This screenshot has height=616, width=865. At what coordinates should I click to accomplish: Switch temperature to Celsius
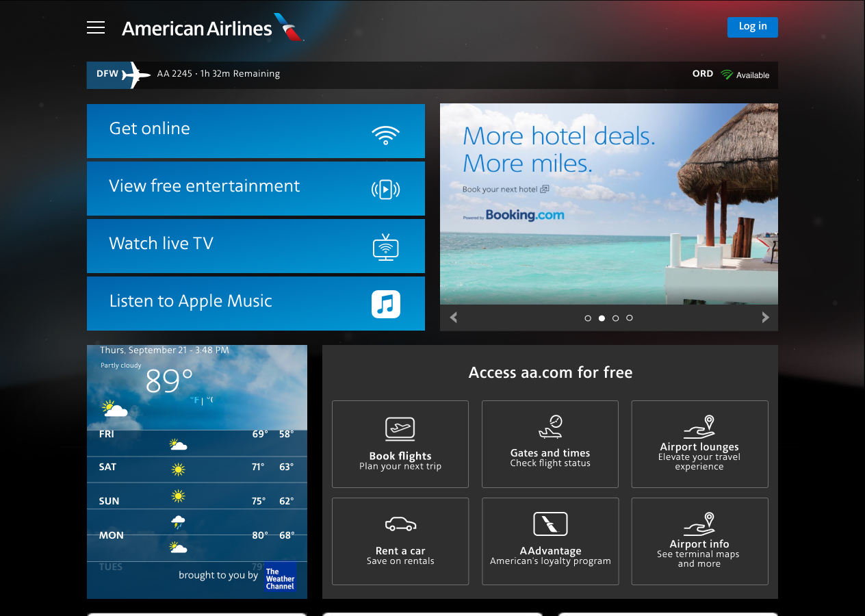(210, 400)
